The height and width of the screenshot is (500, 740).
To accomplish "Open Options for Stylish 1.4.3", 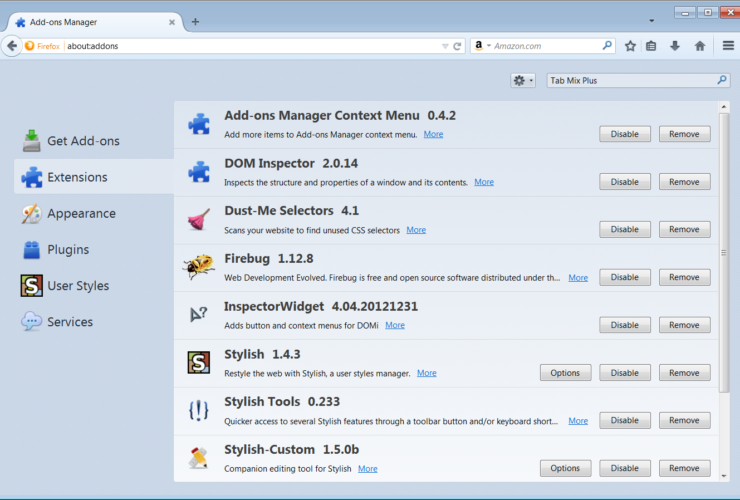I will tap(565, 373).
